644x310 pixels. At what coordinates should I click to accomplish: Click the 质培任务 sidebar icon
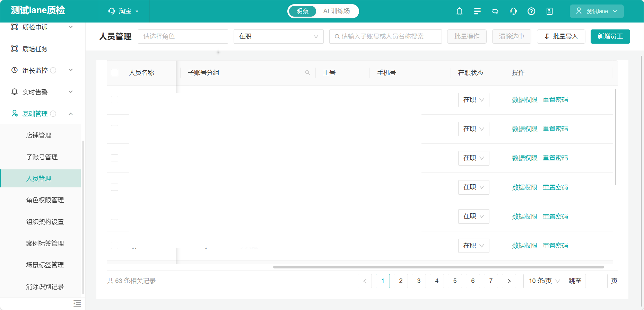[15, 49]
